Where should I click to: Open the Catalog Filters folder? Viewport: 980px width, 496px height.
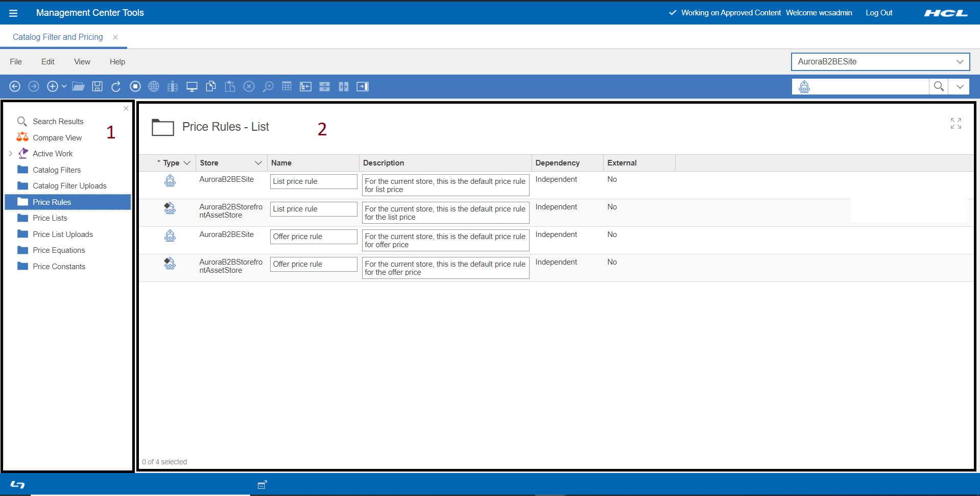[57, 170]
